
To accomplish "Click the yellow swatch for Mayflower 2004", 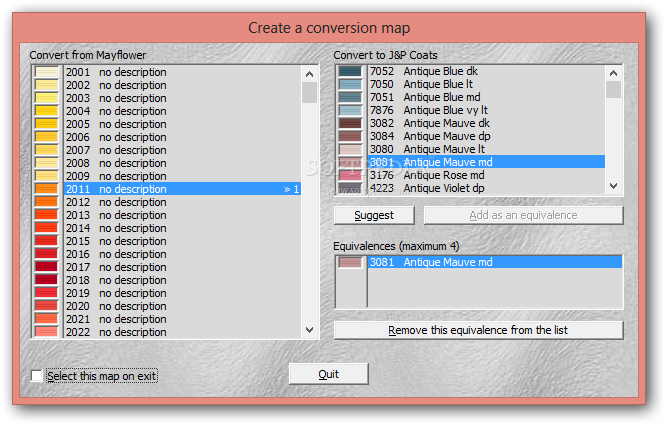I will pyautogui.click(x=46, y=111).
